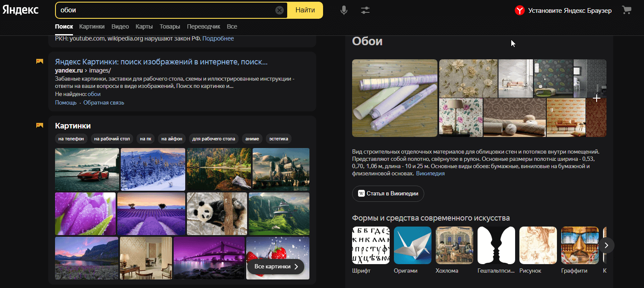Expand the wallpaper gallery with the plus icon
Viewport: 644px width, 288px height.
tap(597, 99)
